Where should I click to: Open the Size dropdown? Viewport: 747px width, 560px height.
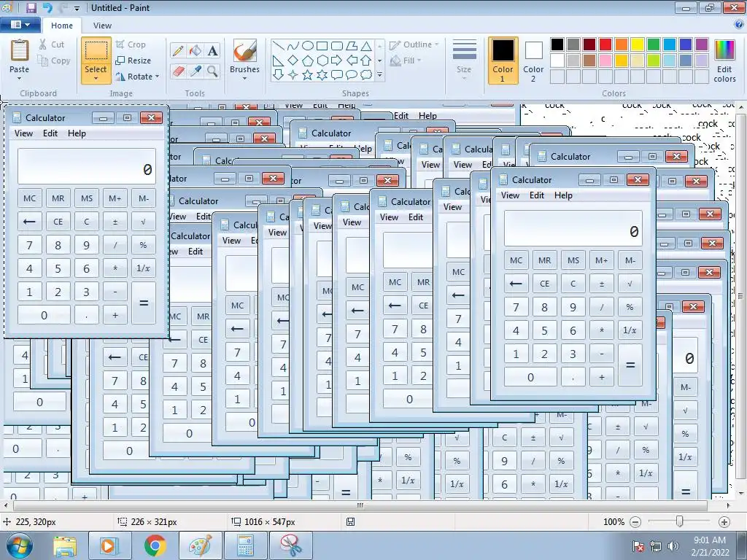[464, 60]
